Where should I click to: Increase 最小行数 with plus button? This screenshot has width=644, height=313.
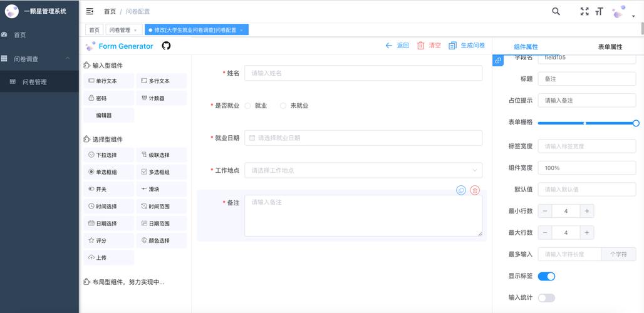tap(587, 211)
